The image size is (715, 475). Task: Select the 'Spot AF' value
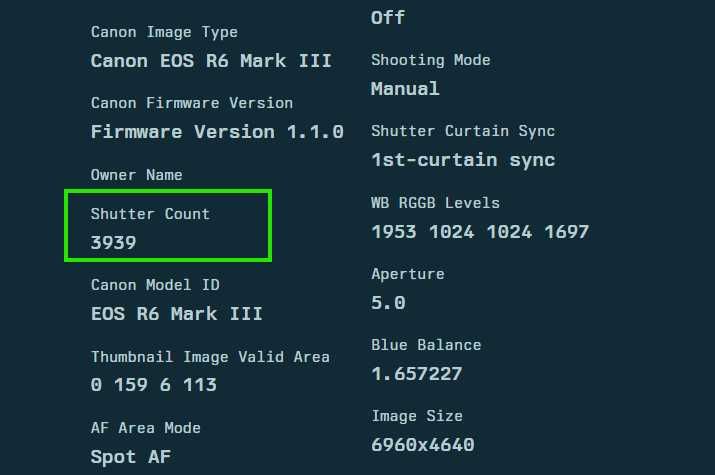pos(131,457)
